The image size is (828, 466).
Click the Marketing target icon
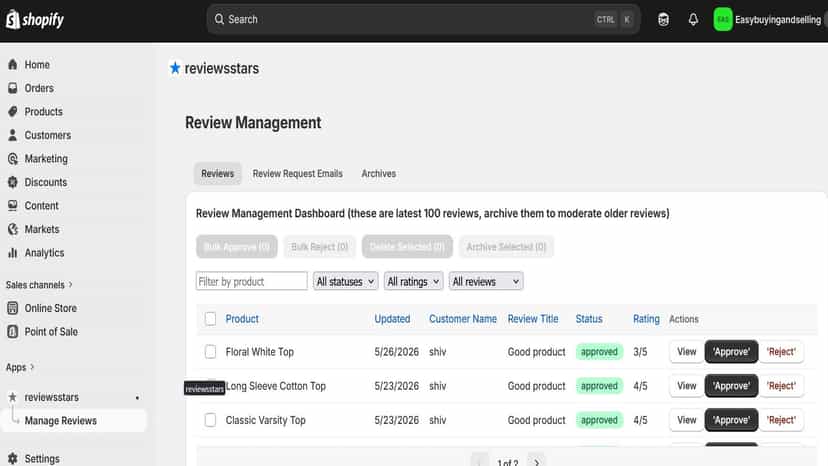(13, 159)
